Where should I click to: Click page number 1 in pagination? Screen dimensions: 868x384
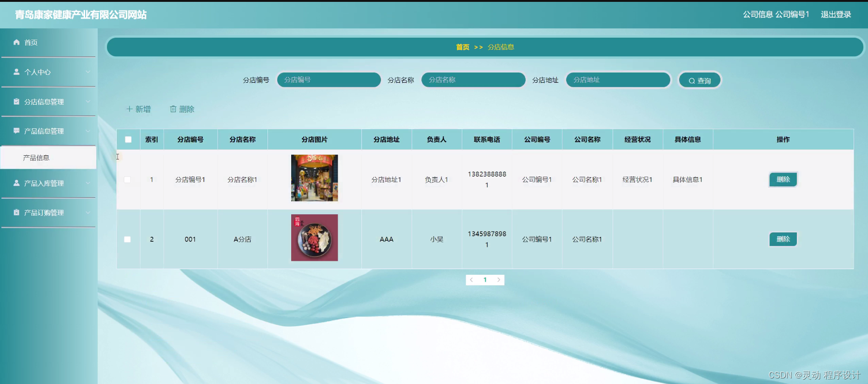click(x=485, y=280)
